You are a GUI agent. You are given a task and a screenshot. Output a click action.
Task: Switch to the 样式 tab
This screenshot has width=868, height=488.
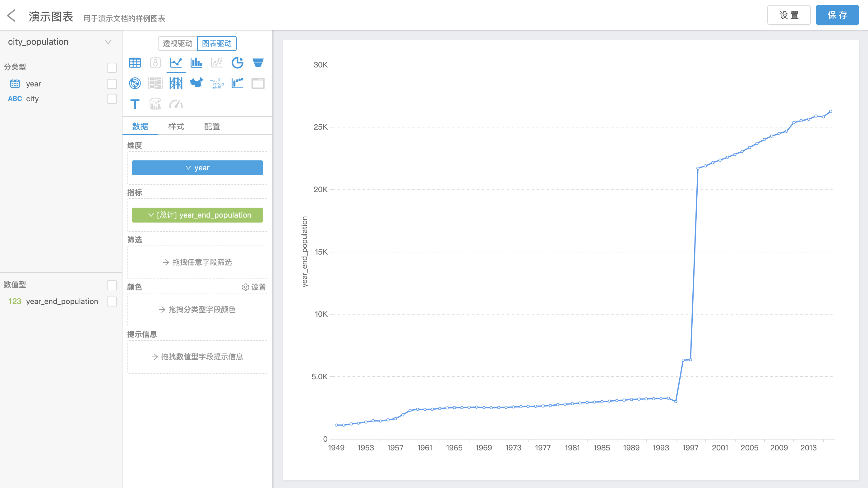[176, 126]
